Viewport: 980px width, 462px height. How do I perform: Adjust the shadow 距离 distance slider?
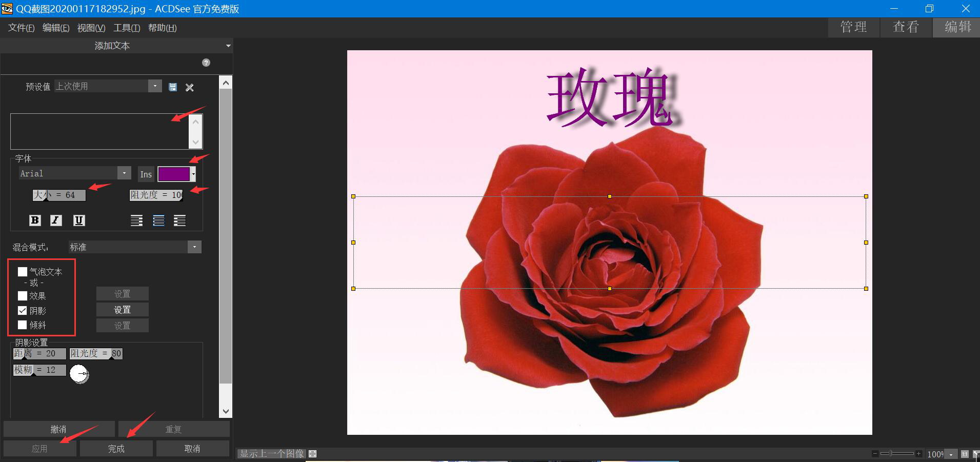click(39, 353)
